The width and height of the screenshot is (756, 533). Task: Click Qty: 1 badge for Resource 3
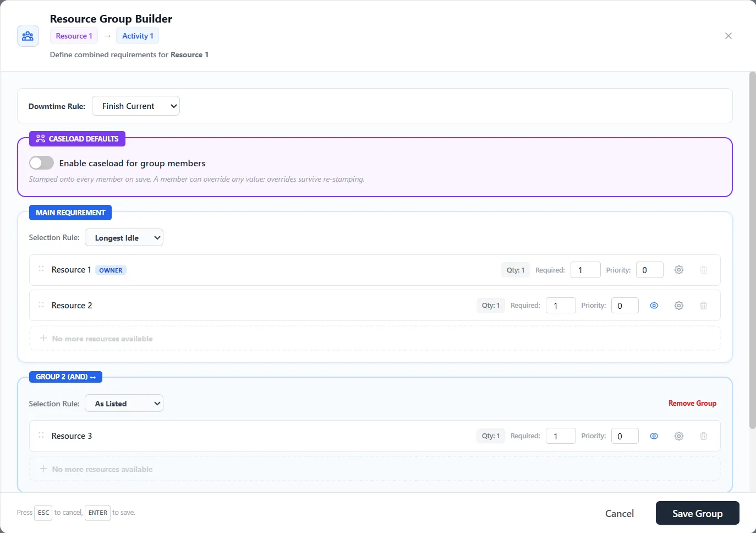(x=491, y=436)
